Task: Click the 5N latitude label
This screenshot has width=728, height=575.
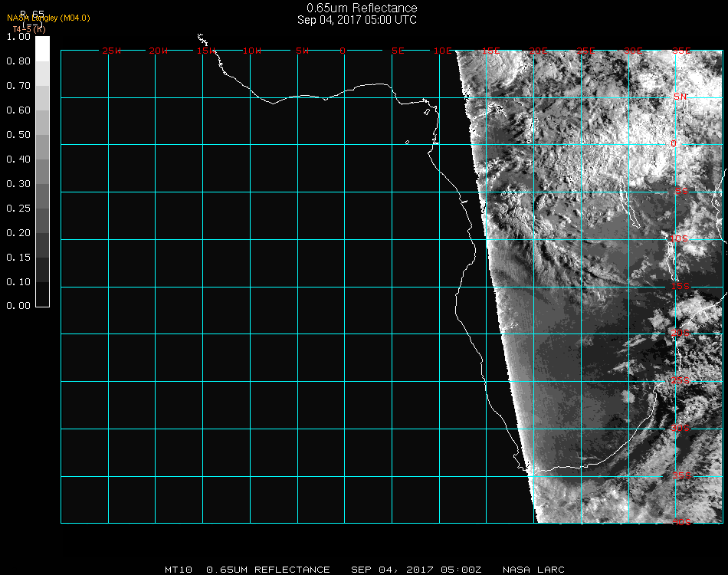Action: [680, 97]
